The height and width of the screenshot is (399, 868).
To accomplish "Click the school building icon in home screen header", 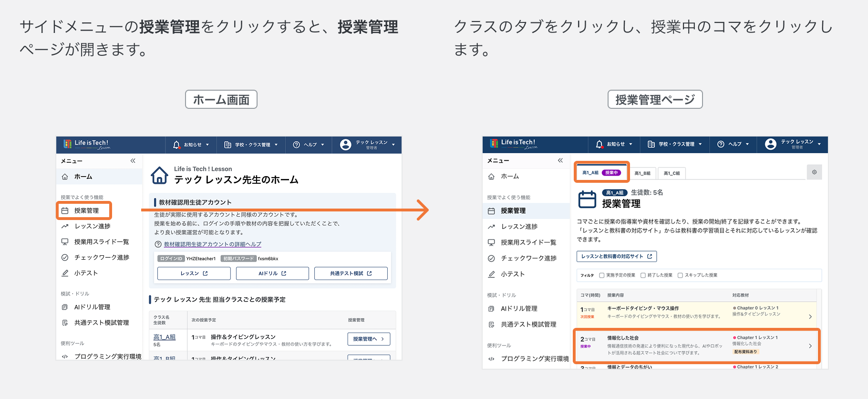I will (227, 145).
